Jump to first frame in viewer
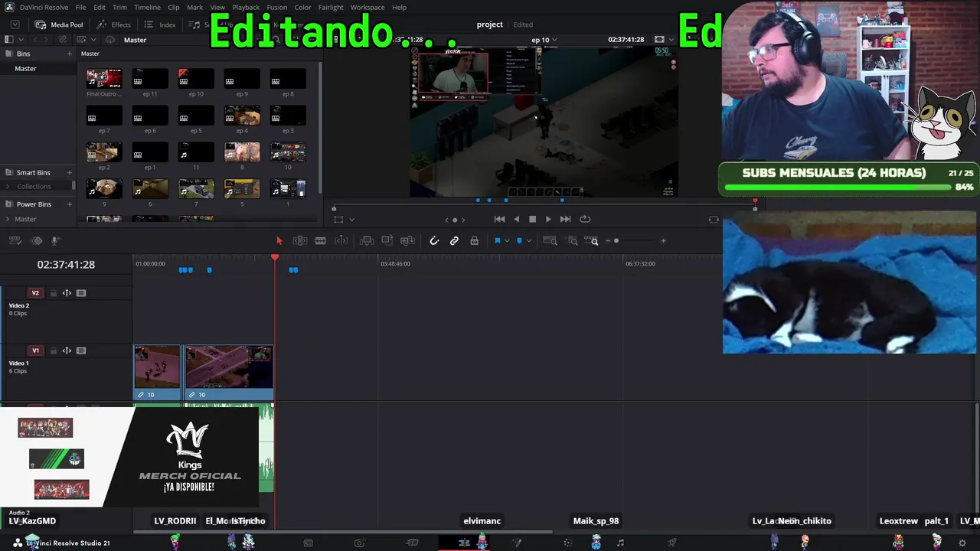Screen dimensions: 980x551 (499, 219)
